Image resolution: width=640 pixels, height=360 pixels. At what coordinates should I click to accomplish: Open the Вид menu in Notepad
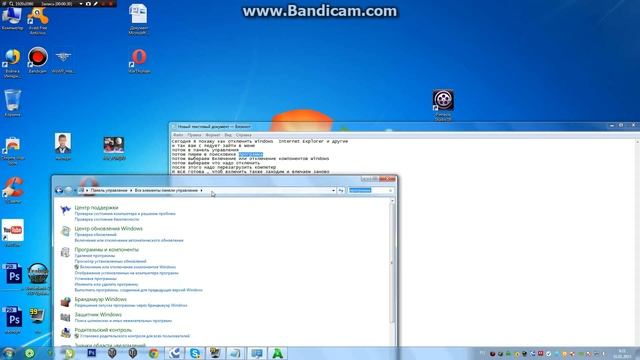coord(228,135)
